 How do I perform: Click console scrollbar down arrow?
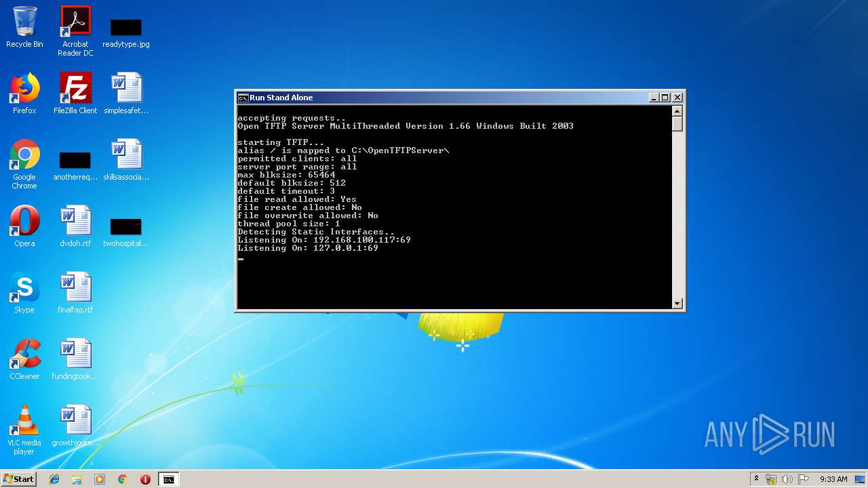tap(677, 304)
